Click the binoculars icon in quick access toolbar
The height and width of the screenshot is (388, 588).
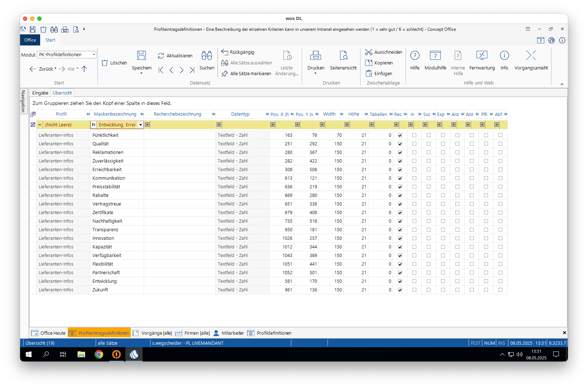(54, 29)
